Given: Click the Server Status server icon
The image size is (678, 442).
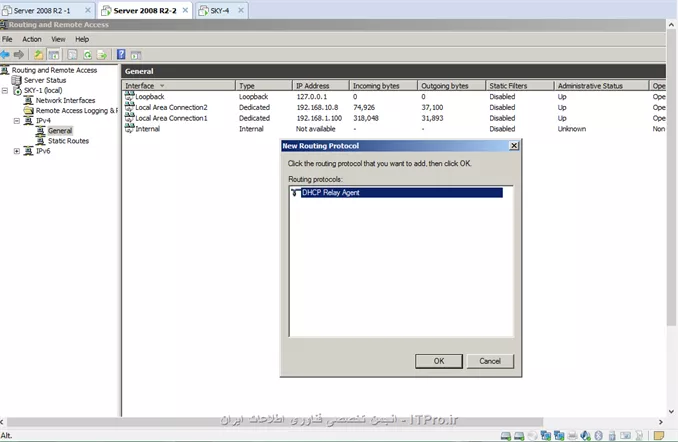Looking at the screenshot, I should (x=16, y=80).
